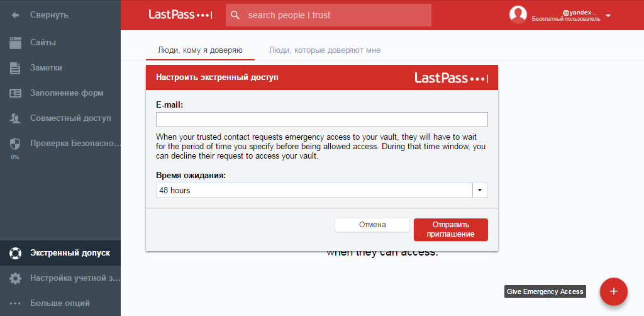
Task: Click the 0% security score text
Action: 15,157
